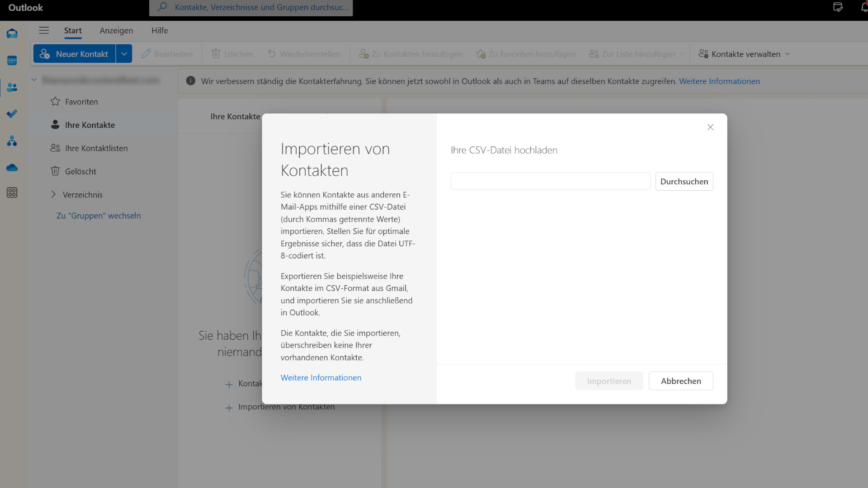Open People app in left rail
The image size is (868, 488).
tap(12, 87)
